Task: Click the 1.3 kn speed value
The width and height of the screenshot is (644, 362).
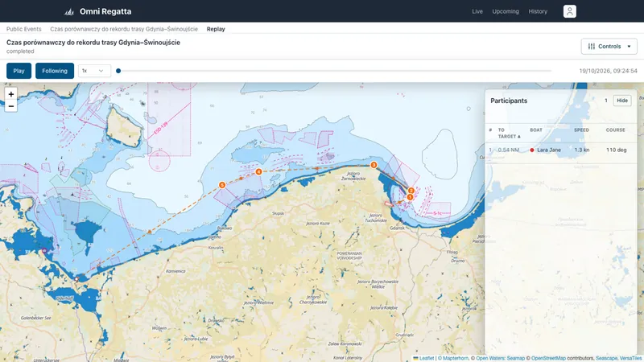Action: click(x=581, y=150)
